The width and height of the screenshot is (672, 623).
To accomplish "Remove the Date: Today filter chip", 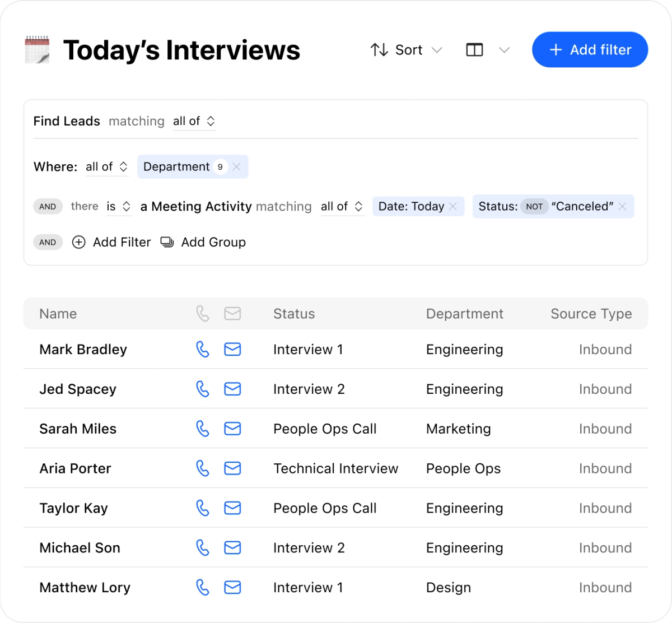I will coord(453,207).
